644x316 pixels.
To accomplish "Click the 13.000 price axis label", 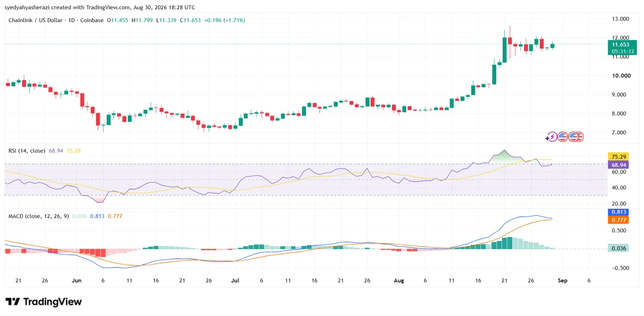I will pyautogui.click(x=620, y=19).
